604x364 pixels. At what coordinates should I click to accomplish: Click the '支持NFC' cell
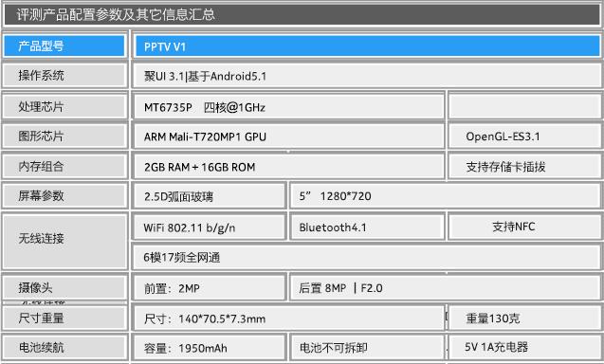coord(524,227)
